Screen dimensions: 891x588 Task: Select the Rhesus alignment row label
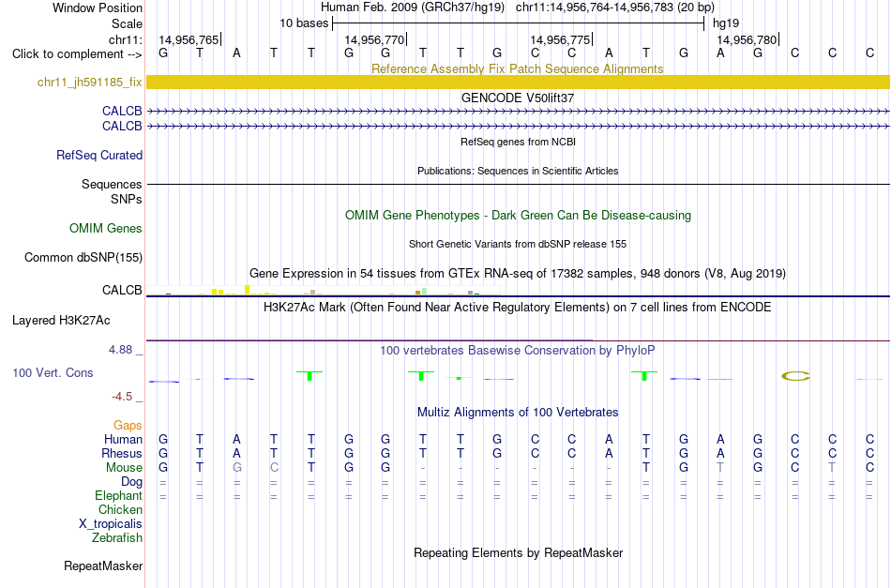coord(122,453)
